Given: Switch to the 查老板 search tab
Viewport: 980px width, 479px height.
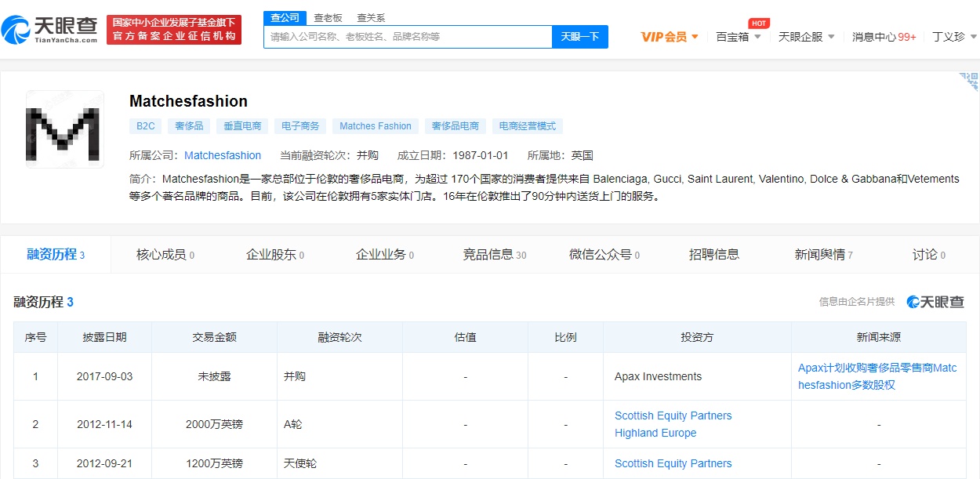Looking at the screenshot, I should (328, 17).
